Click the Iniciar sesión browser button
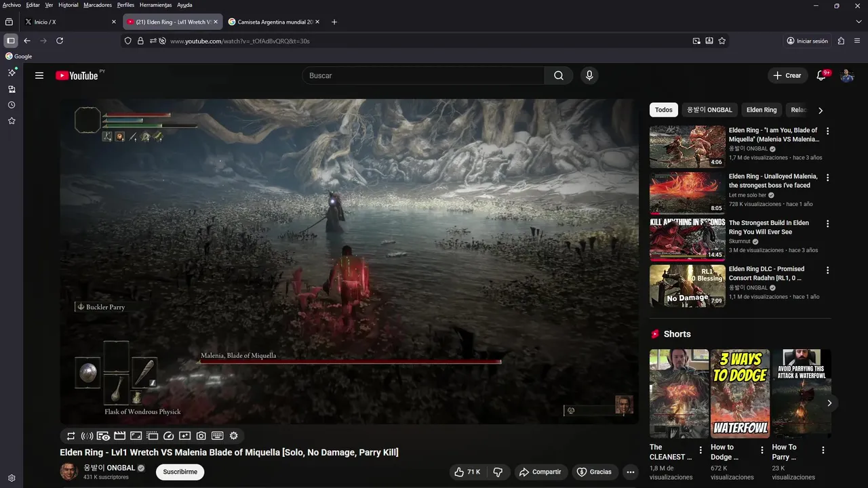This screenshot has width=868, height=488. [x=808, y=41]
